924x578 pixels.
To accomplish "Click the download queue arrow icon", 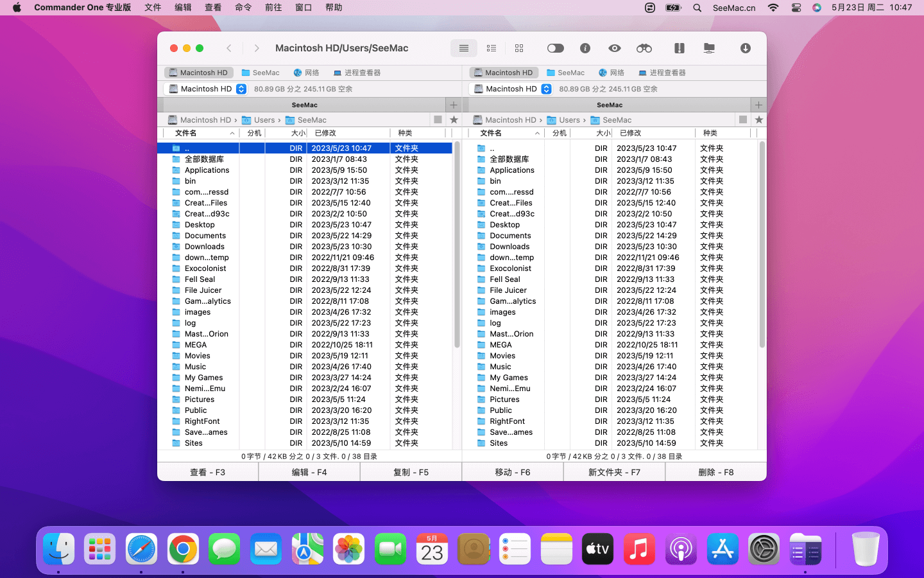I will coord(745,48).
